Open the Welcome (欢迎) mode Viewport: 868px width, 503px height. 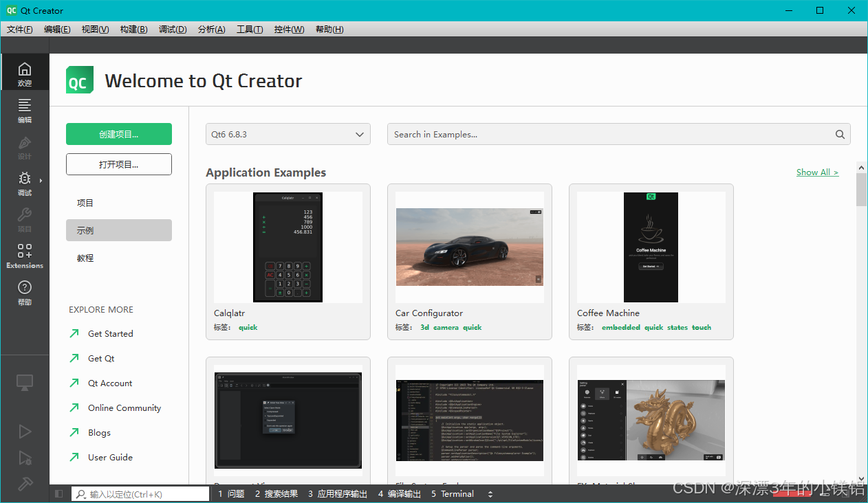coord(25,72)
